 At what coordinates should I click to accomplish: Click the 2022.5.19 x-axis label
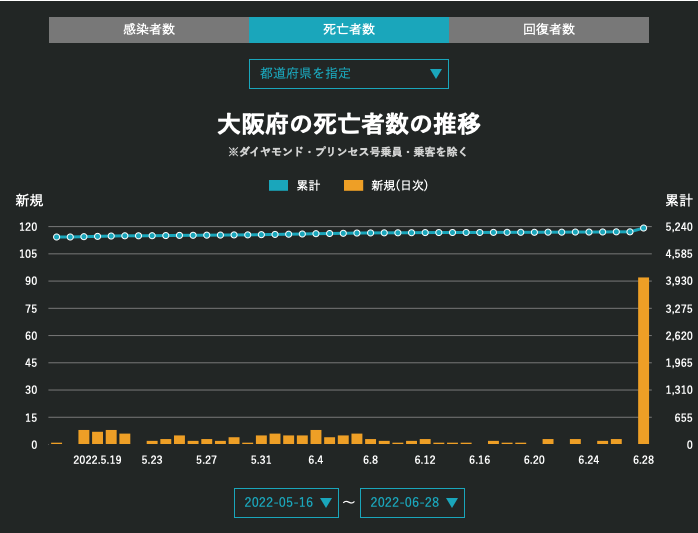click(97, 460)
